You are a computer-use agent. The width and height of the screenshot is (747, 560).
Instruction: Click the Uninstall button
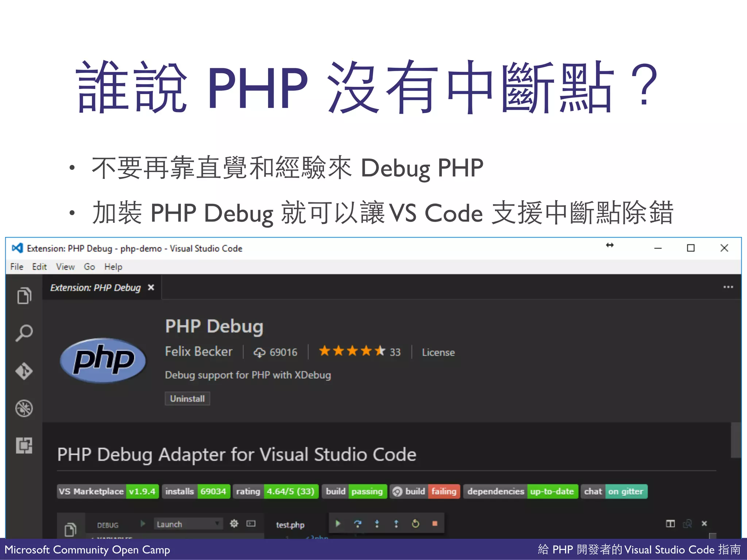[x=187, y=398]
